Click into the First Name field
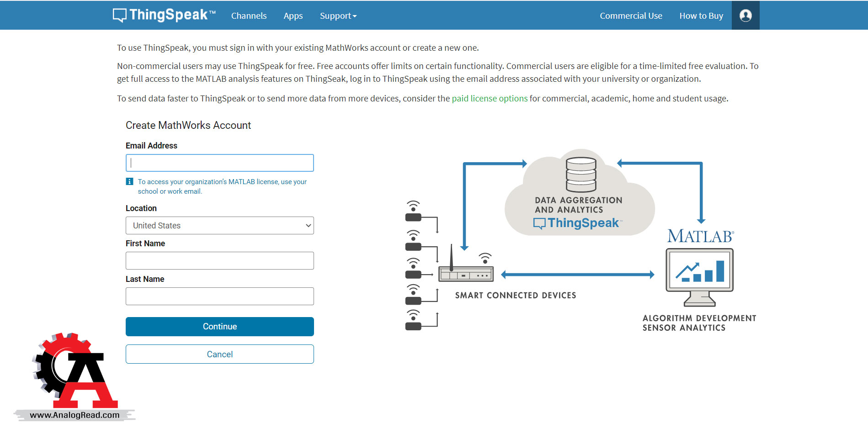The width and height of the screenshot is (868, 429). (220, 260)
